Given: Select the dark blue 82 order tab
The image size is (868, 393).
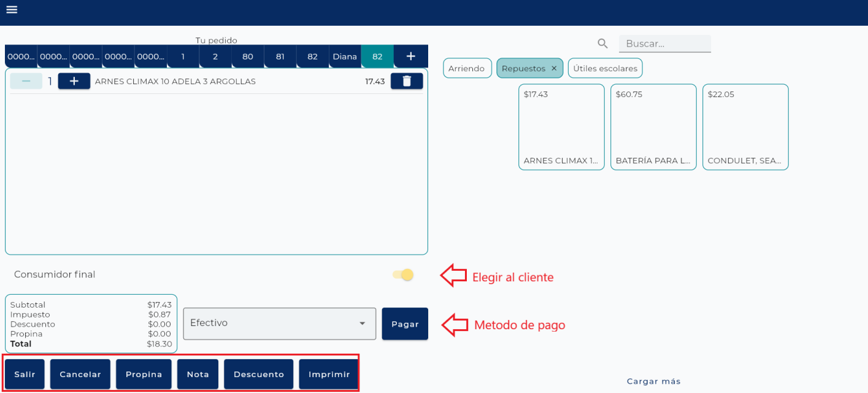Looking at the screenshot, I should pyautogui.click(x=313, y=56).
